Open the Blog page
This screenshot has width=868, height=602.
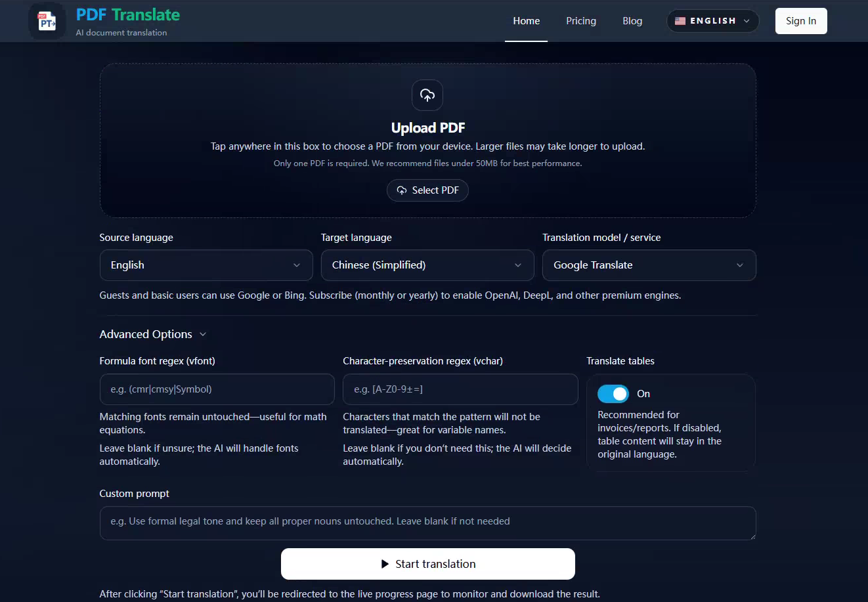[x=632, y=21]
